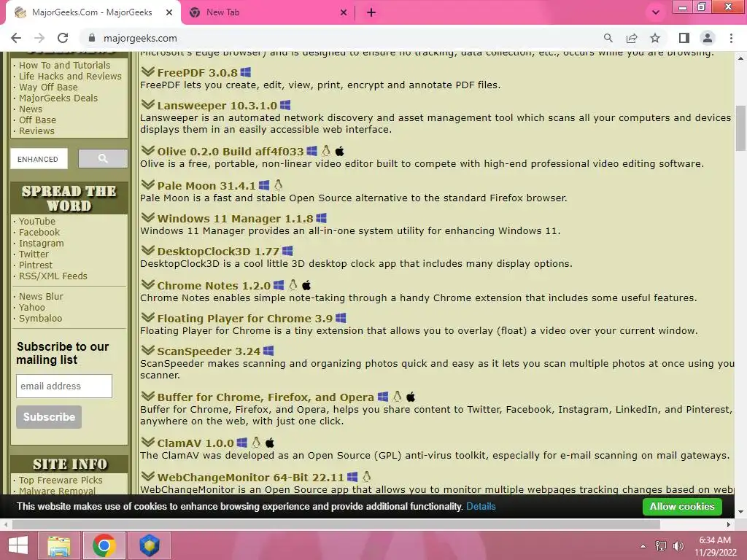The height and width of the screenshot is (560, 747).
Task: Expand chevron beside FreePDF 3.0.8
Action: pyautogui.click(x=147, y=72)
